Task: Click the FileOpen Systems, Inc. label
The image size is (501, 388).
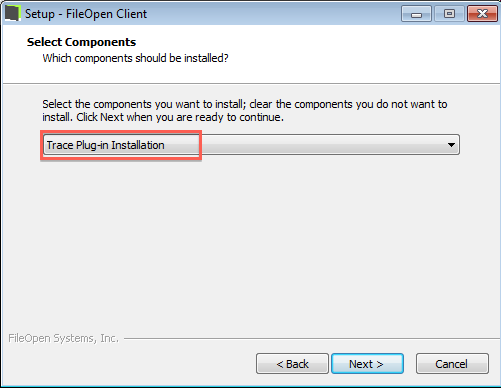Action: tap(63, 338)
